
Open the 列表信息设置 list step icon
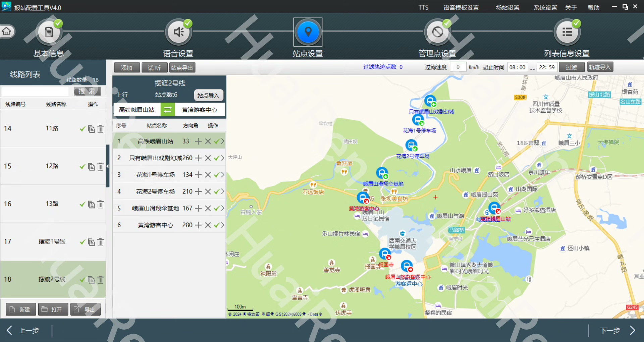pos(567,32)
